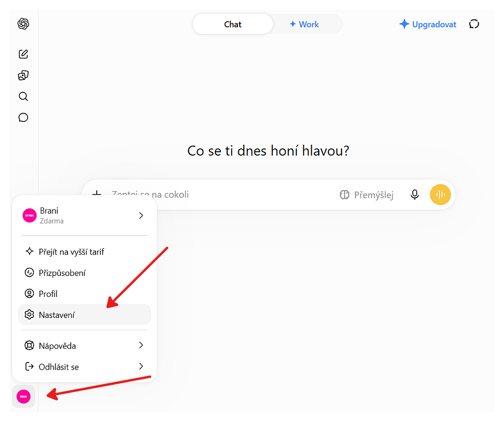The height and width of the screenshot is (422, 504).
Task: Expand the Nápověda submenu
Action: (x=84, y=346)
